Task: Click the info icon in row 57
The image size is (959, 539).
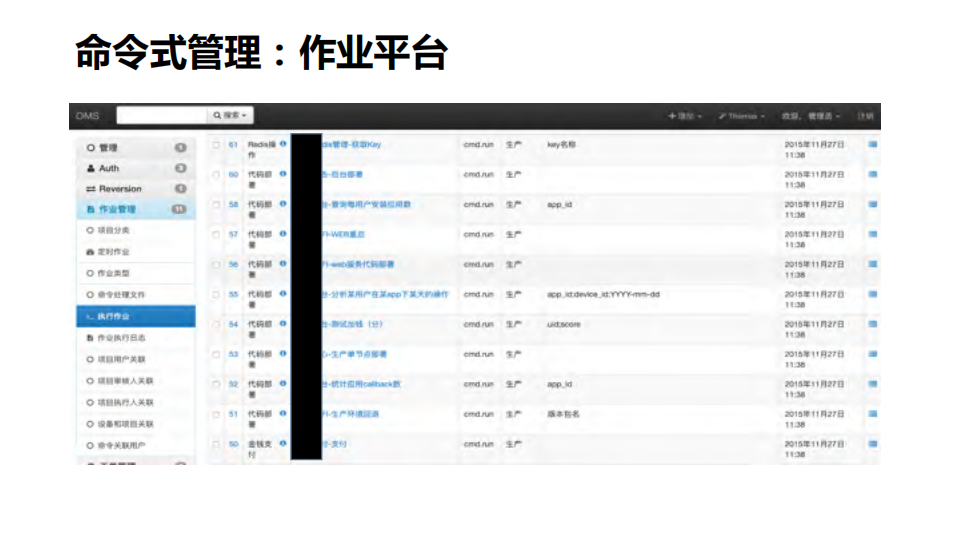Action: 283,234
